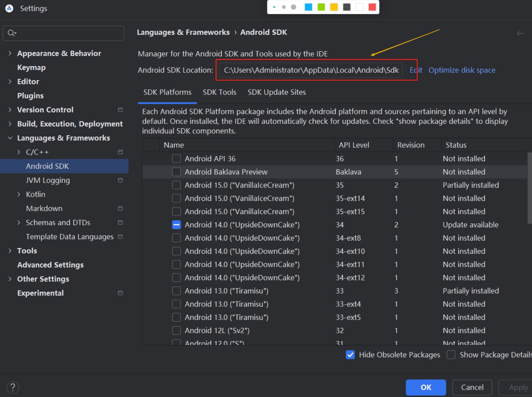Expand the Tools section
The height and width of the screenshot is (397, 532).
(x=10, y=251)
